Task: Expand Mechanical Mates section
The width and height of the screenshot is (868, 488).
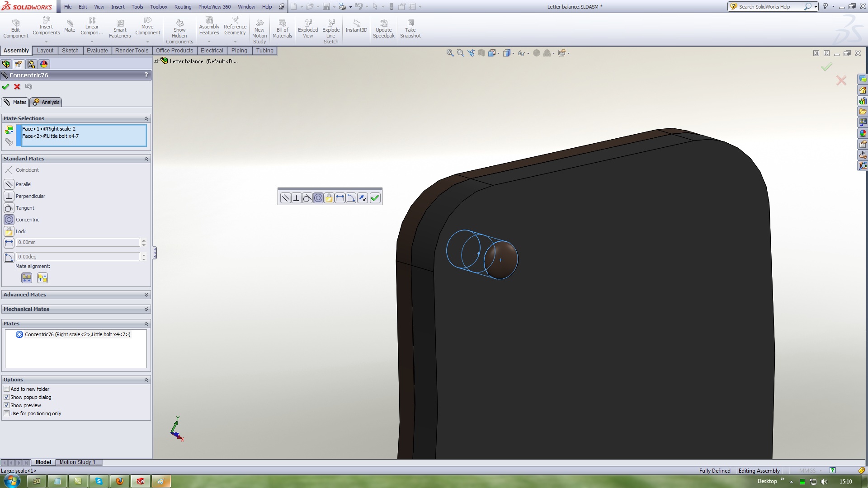Action: pyautogui.click(x=146, y=309)
